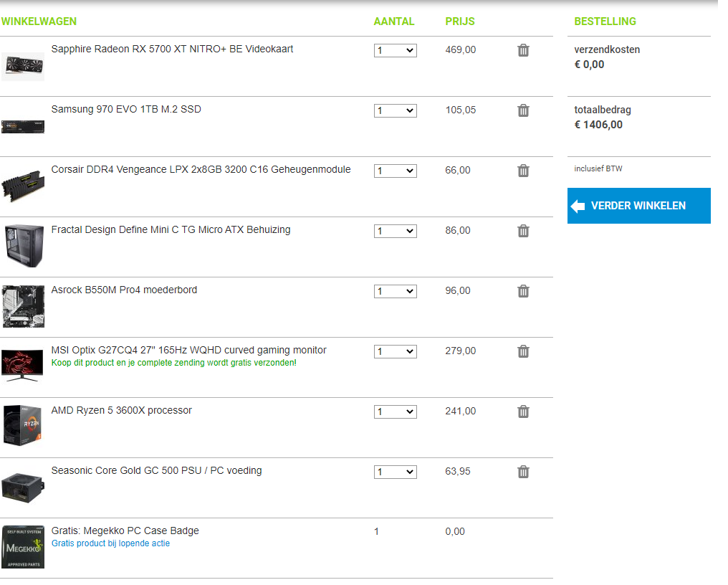Delete the Sapphire Radeon RX 5700 XT item
Image resolution: width=728 pixels, height=585 pixels.
pyautogui.click(x=523, y=50)
